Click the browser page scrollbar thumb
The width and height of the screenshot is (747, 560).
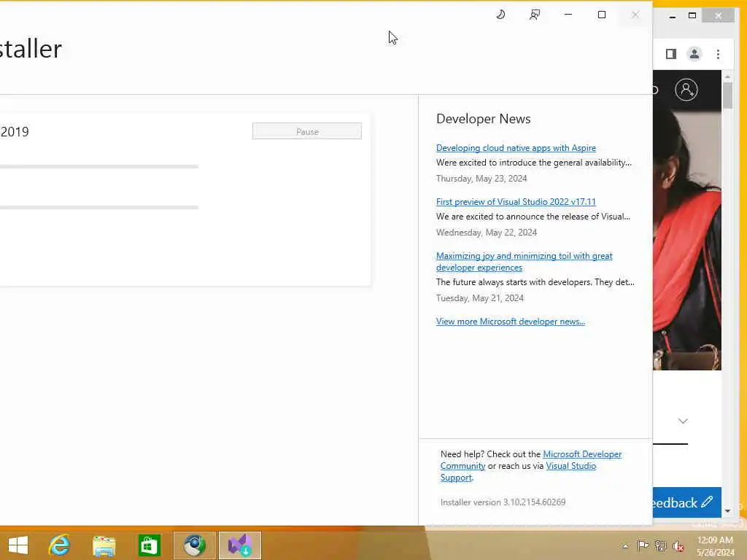[x=727, y=96]
